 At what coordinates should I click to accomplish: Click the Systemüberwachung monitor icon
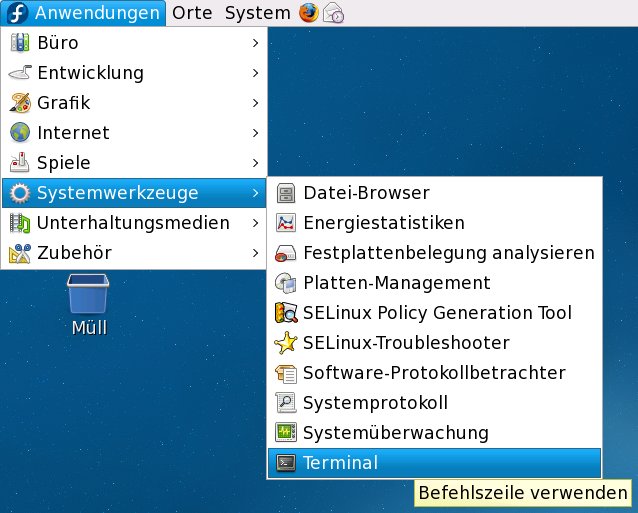(286, 433)
